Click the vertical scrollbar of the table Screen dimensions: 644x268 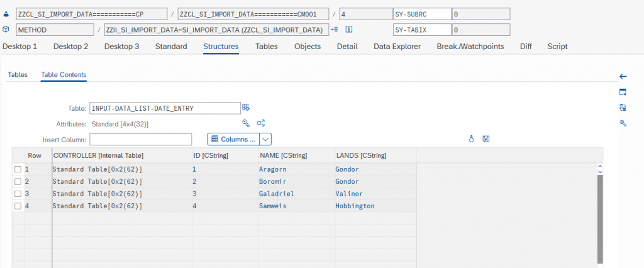[600, 219]
